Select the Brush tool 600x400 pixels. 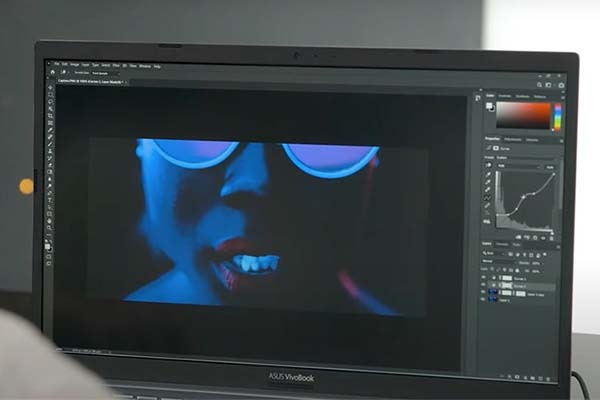click(50, 144)
